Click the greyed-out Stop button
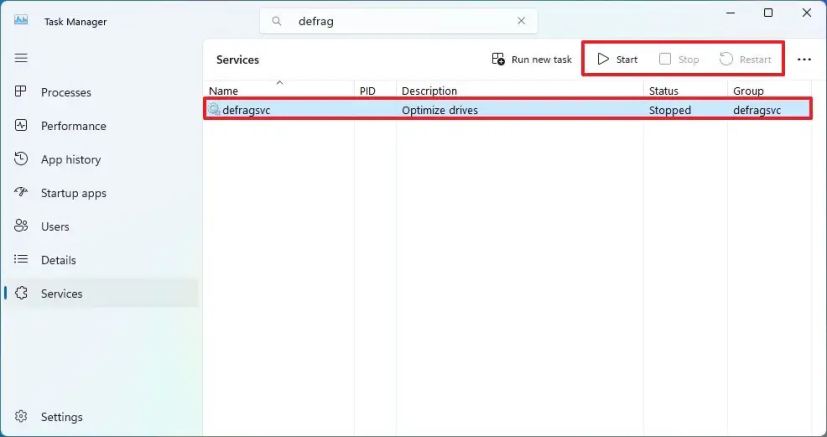The image size is (827, 437). pyautogui.click(x=679, y=60)
